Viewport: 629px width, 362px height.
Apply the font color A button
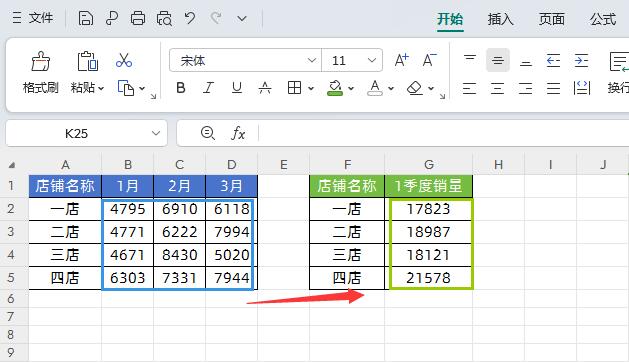pyautogui.click(x=375, y=87)
